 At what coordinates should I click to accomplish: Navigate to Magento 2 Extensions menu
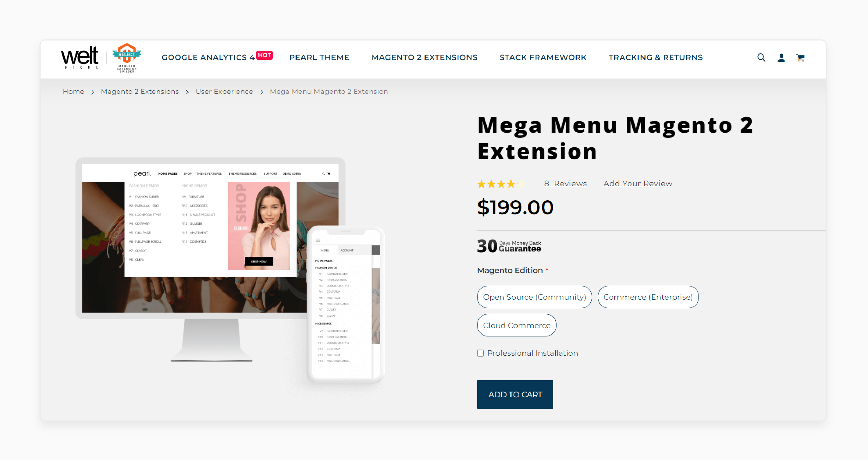point(425,57)
